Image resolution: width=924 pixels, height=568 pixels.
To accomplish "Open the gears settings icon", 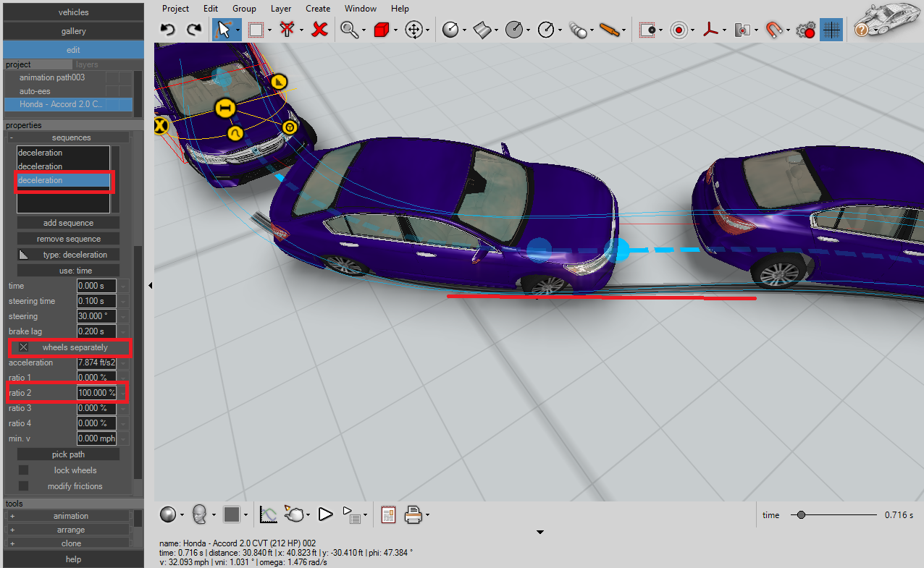I will (x=805, y=30).
